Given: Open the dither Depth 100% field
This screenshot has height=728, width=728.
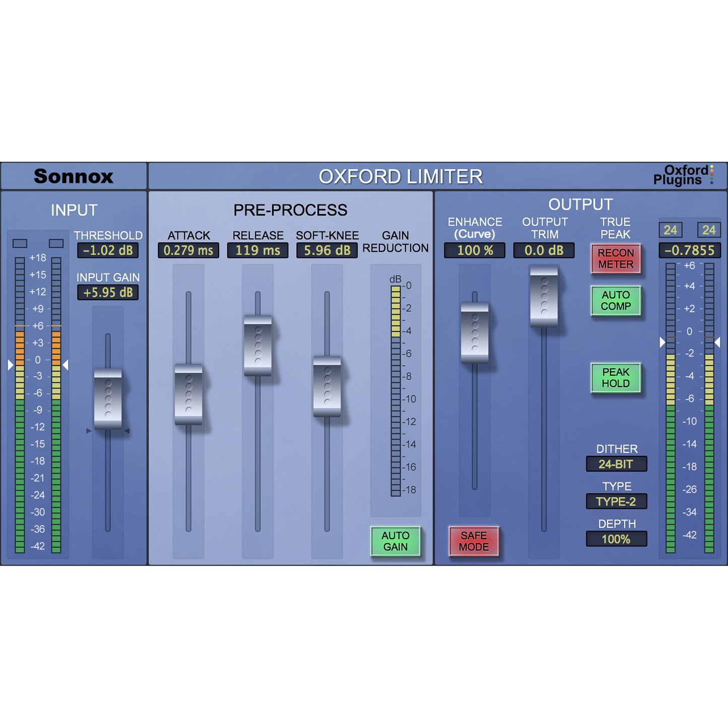Looking at the screenshot, I should [616, 539].
